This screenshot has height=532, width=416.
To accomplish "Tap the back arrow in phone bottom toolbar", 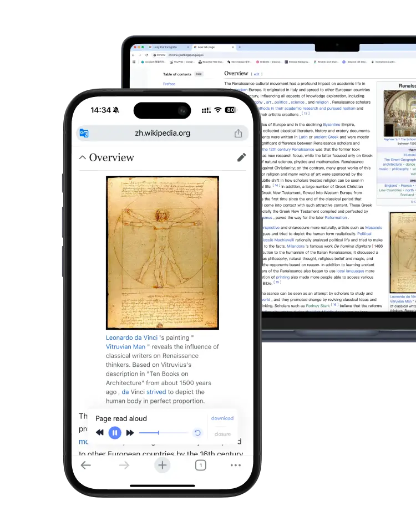I will click(85, 465).
